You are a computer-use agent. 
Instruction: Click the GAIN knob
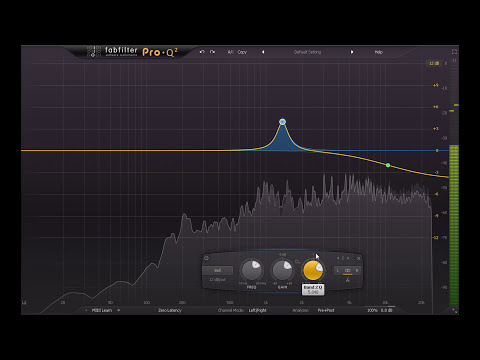click(282, 270)
